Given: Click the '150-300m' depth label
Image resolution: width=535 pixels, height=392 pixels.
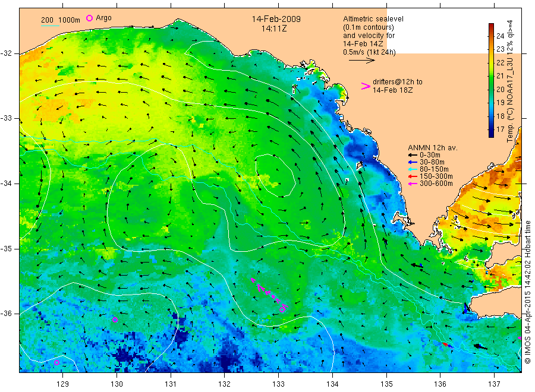Looking at the screenshot, I should coord(436,176).
